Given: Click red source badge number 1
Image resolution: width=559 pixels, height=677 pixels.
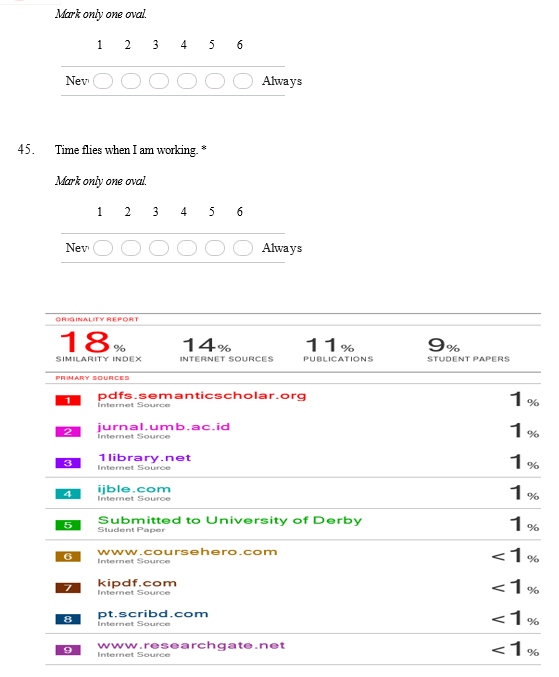Looking at the screenshot, I should click(x=68, y=400).
